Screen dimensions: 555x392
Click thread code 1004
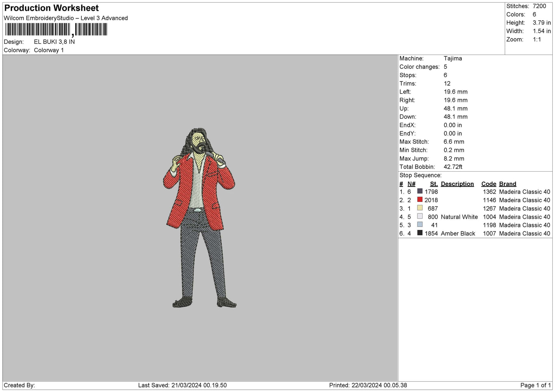pos(490,217)
